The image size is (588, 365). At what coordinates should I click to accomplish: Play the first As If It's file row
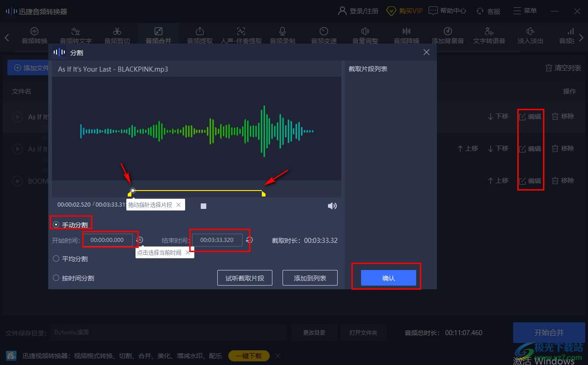pyautogui.click(x=17, y=117)
